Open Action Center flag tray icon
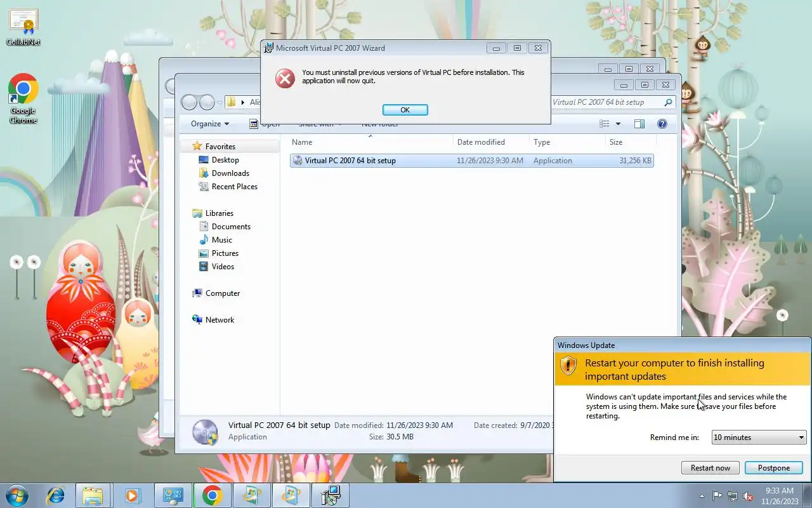This screenshot has height=508, width=812. (x=717, y=496)
